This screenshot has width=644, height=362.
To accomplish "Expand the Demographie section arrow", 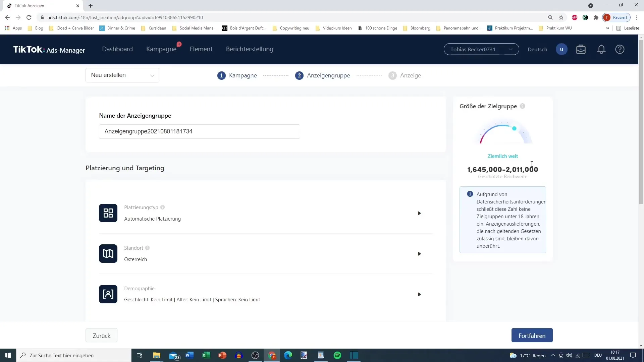I will (419, 294).
